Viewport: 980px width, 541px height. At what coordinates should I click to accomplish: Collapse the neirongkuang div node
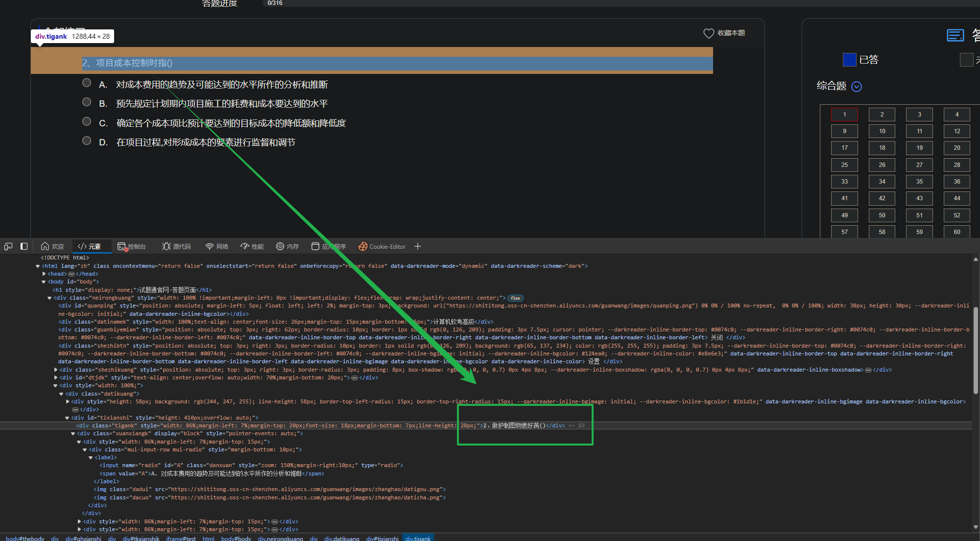[49, 298]
